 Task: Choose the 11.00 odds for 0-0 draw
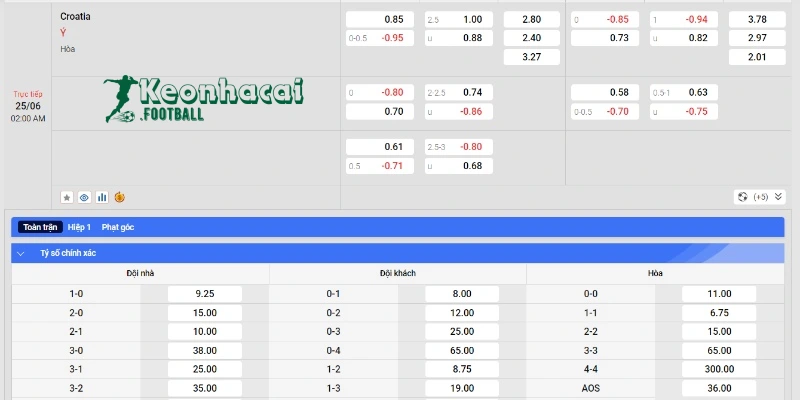pos(719,294)
